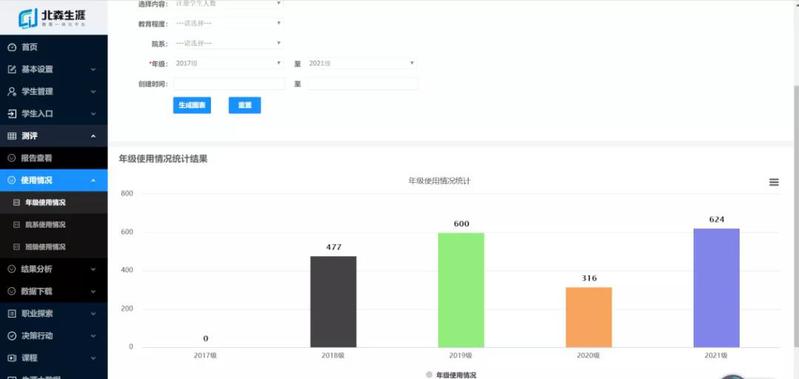Open the chart hamburger menu icon
Viewport: 799px width, 379px height.
point(774,182)
